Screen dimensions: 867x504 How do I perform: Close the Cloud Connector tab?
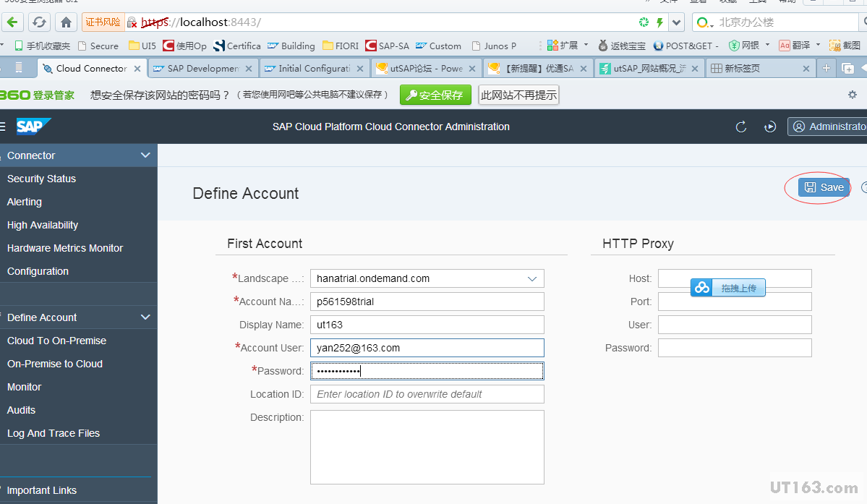(x=137, y=69)
